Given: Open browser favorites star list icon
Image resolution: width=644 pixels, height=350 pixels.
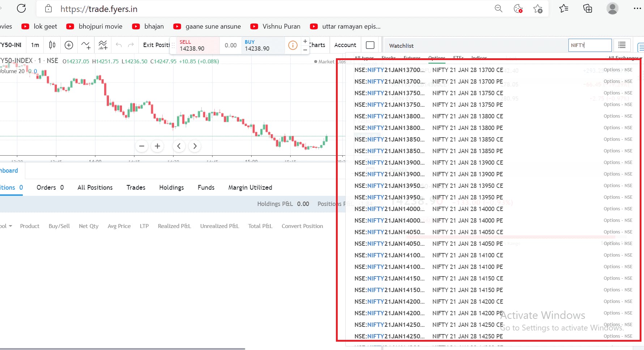Looking at the screenshot, I should point(564,8).
